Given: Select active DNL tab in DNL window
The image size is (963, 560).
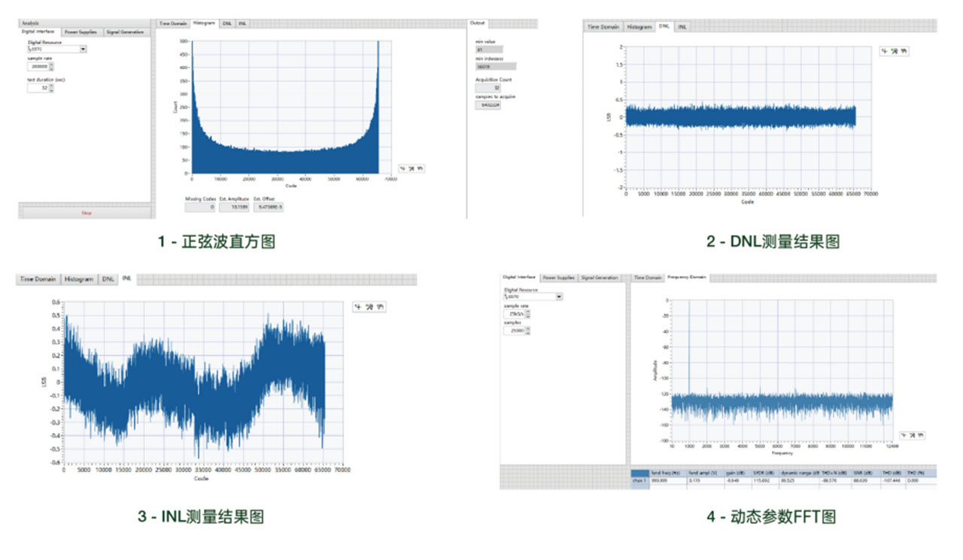Looking at the screenshot, I should [x=664, y=26].
